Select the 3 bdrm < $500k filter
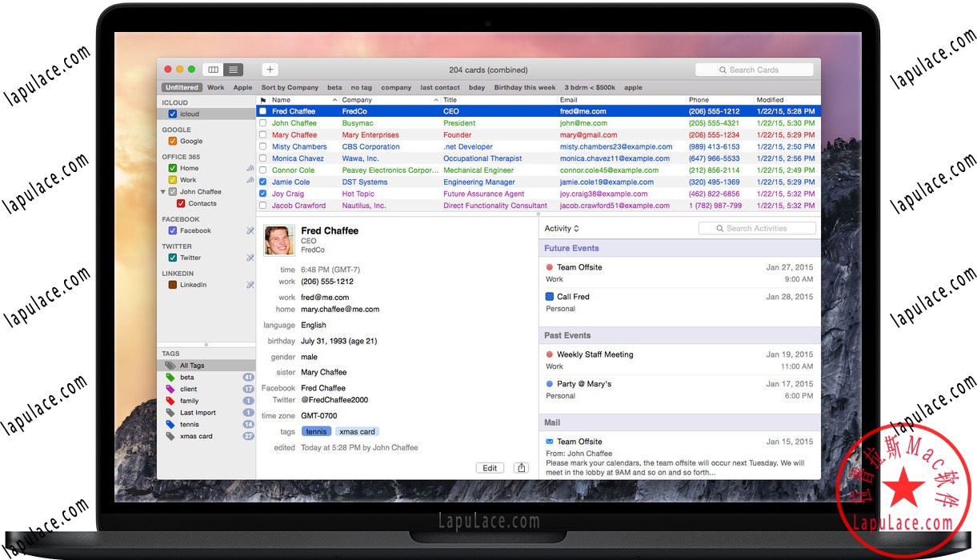Viewport: 977px width, 560px height. 590,87
